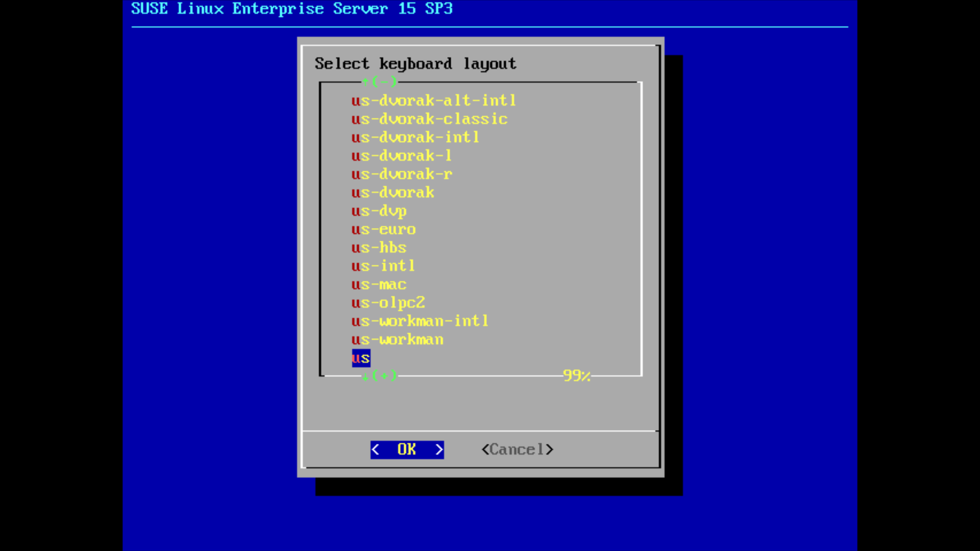Screen dimensions: 980x551
Task: Select plain us-dvorak layout
Action: click(x=393, y=192)
